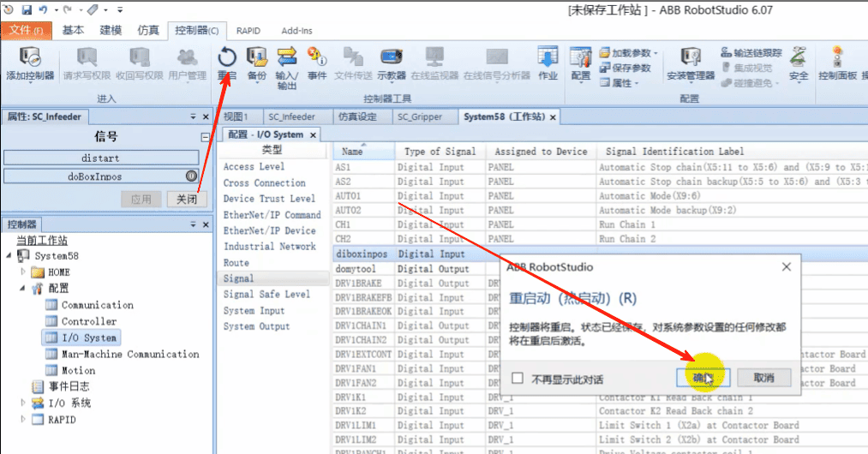Open the properties panel dropdown arrow
The width and height of the screenshot is (868, 454).
pyautogui.click(x=193, y=116)
